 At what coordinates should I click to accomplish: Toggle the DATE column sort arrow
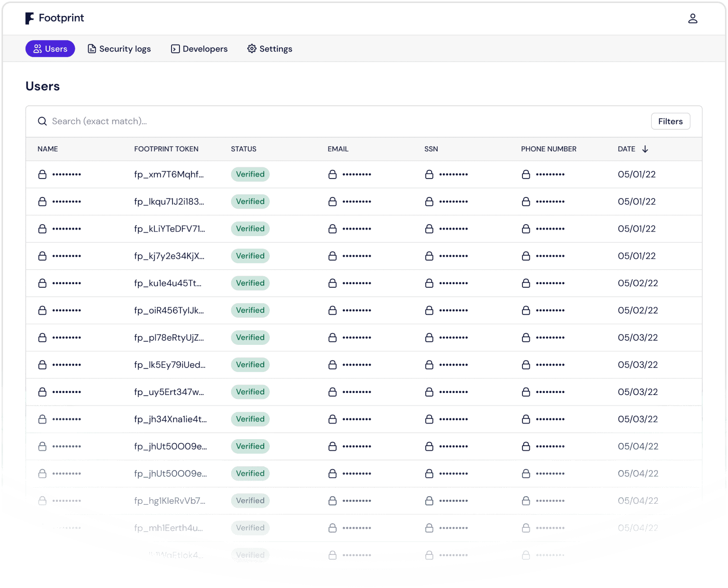tap(646, 149)
